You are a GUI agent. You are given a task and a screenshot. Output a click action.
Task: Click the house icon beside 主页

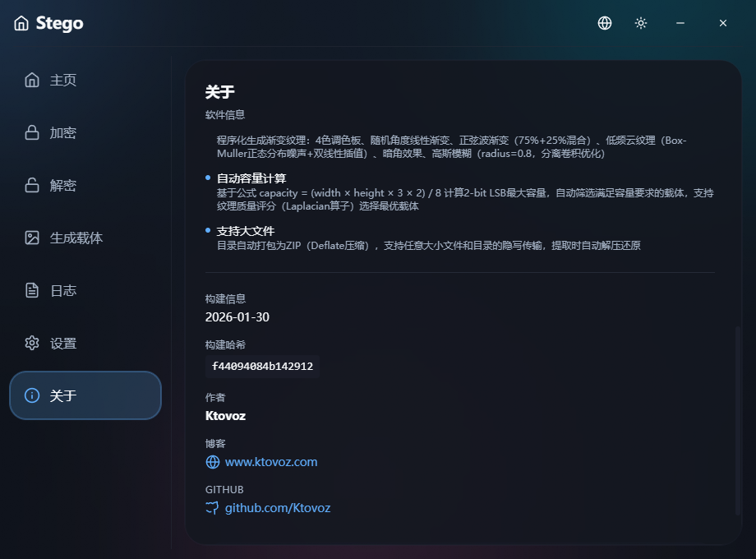(32, 80)
